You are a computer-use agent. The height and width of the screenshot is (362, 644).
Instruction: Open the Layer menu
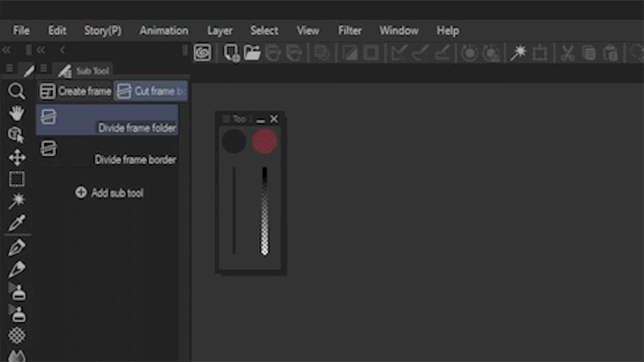coord(220,31)
